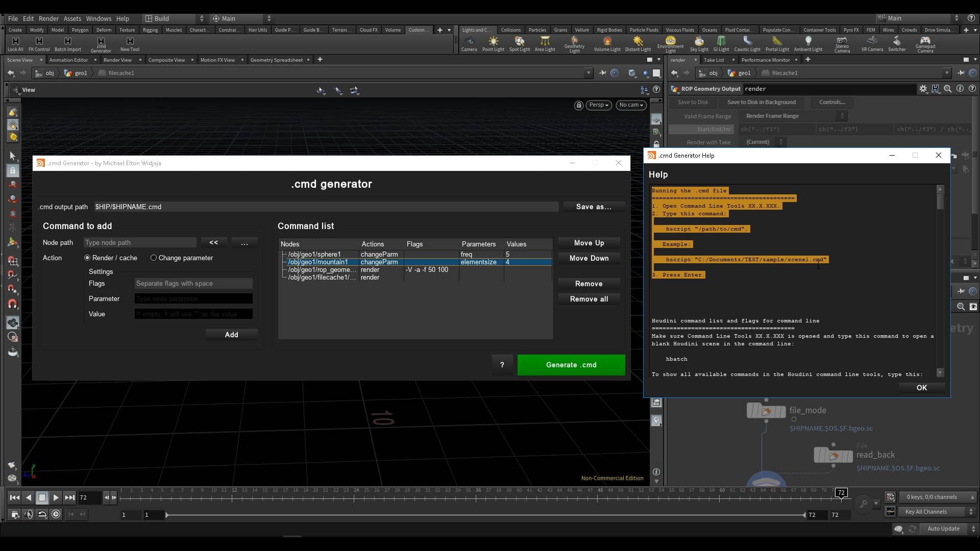Choose the Change parameter action option
The height and width of the screenshot is (551, 980).
153,258
